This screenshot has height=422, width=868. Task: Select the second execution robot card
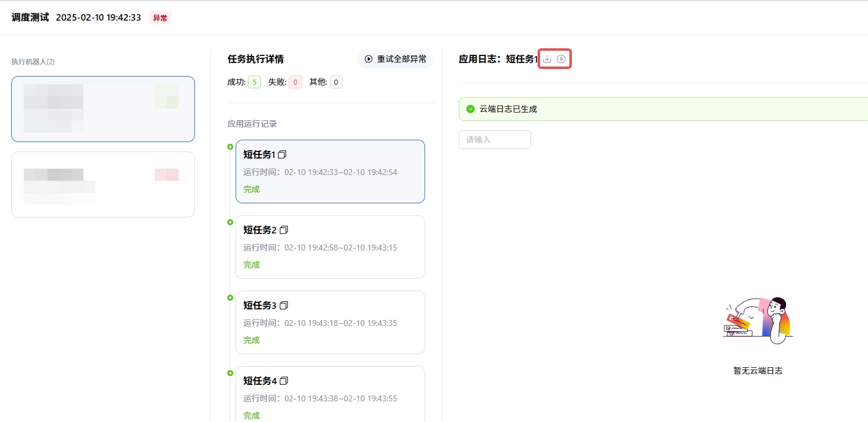(103, 184)
